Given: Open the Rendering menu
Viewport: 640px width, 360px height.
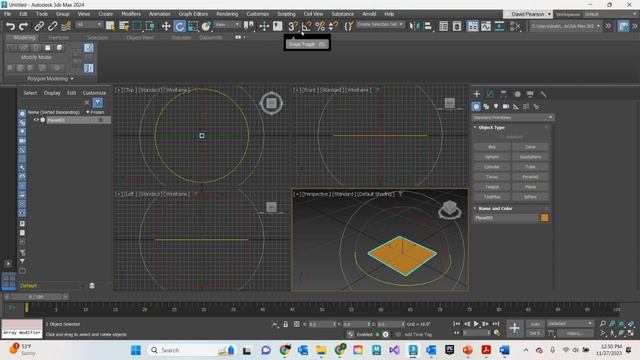Looking at the screenshot, I should [227, 14].
